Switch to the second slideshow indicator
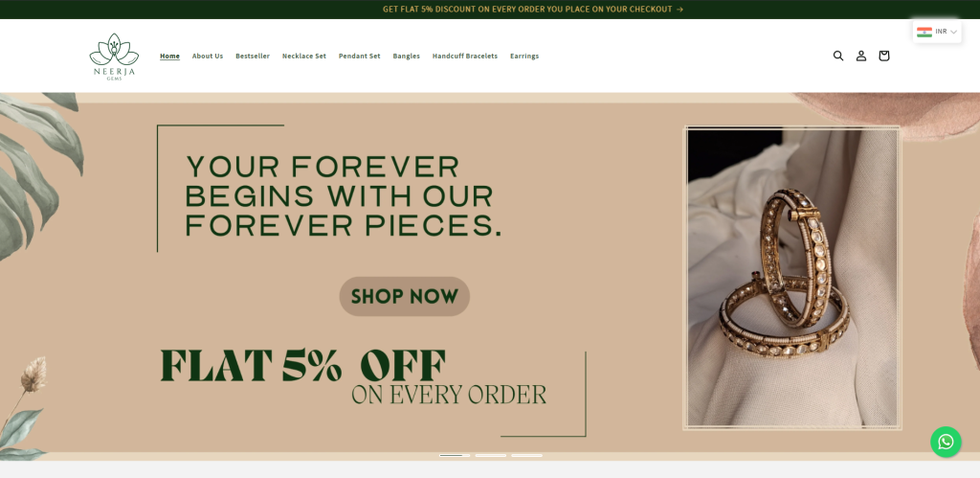This screenshot has width=980, height=478. pos(491,455)
